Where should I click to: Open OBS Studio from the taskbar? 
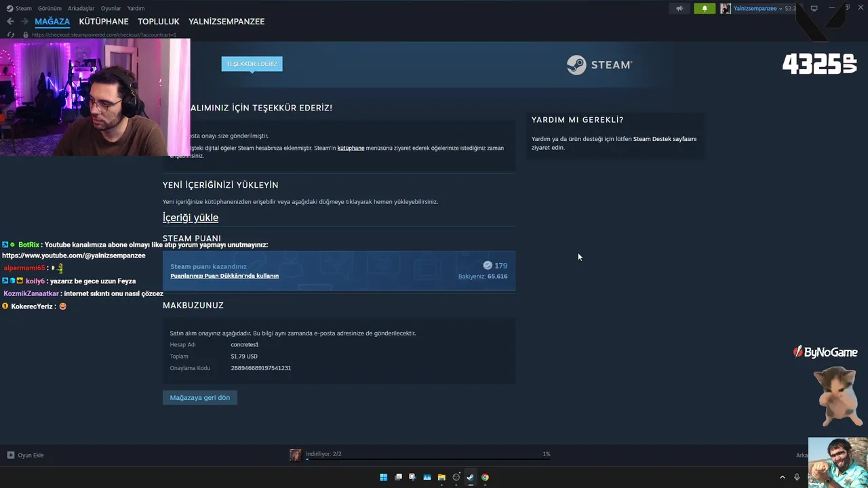(x=456, y=477)
